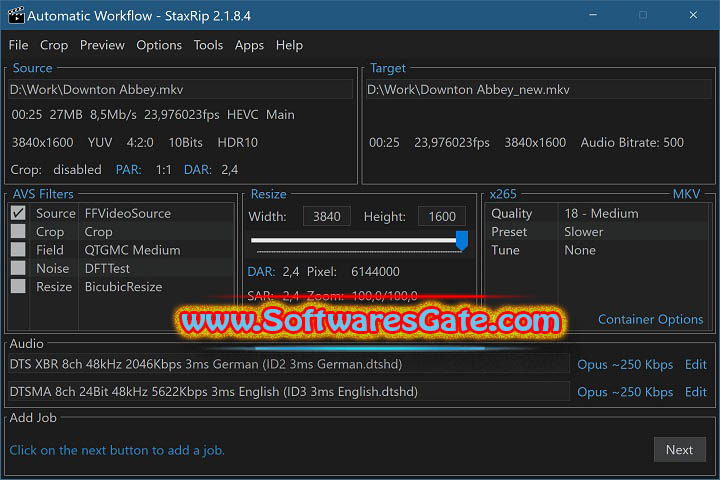Click the DAR link in Resize panel
This screenshot has width=720, height=480.
coord(261,271)
